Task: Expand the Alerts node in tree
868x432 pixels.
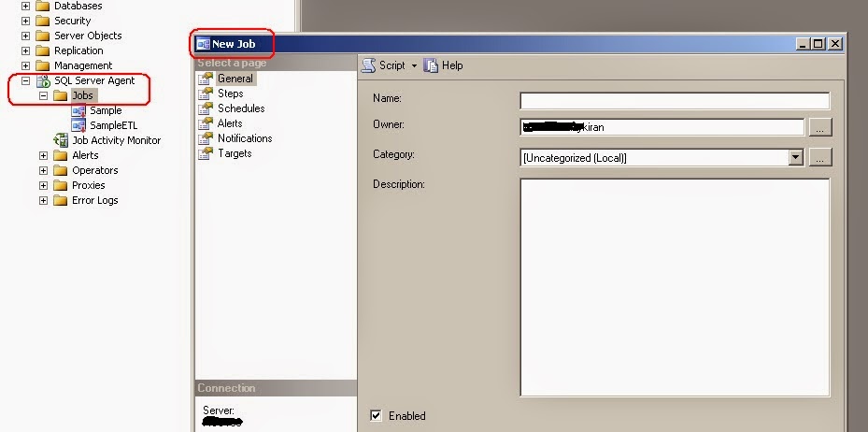Action: tap(43, 155)
